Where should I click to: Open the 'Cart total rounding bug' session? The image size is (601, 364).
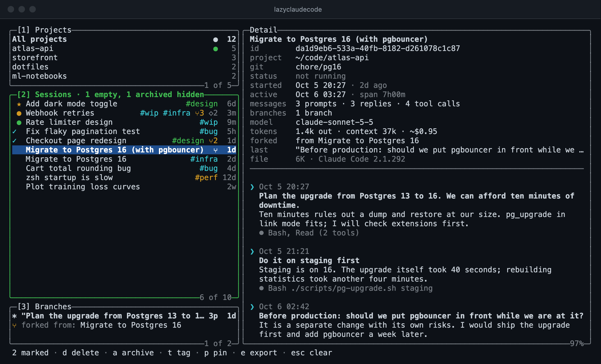coord(124,168)
